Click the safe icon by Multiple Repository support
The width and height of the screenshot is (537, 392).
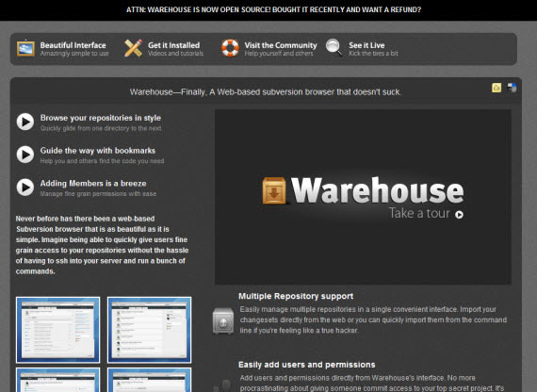click(x=223, y=320)
